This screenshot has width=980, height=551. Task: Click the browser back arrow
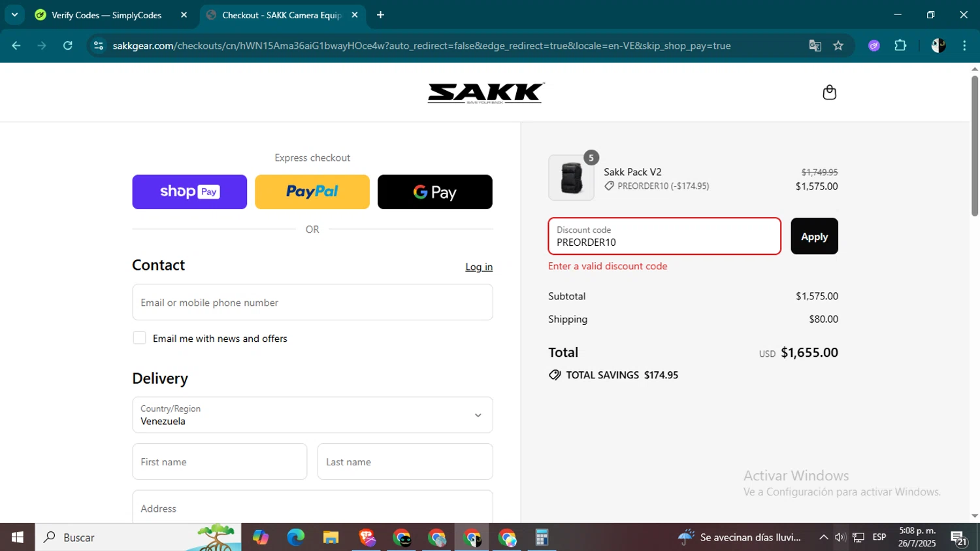click(16, 46)
